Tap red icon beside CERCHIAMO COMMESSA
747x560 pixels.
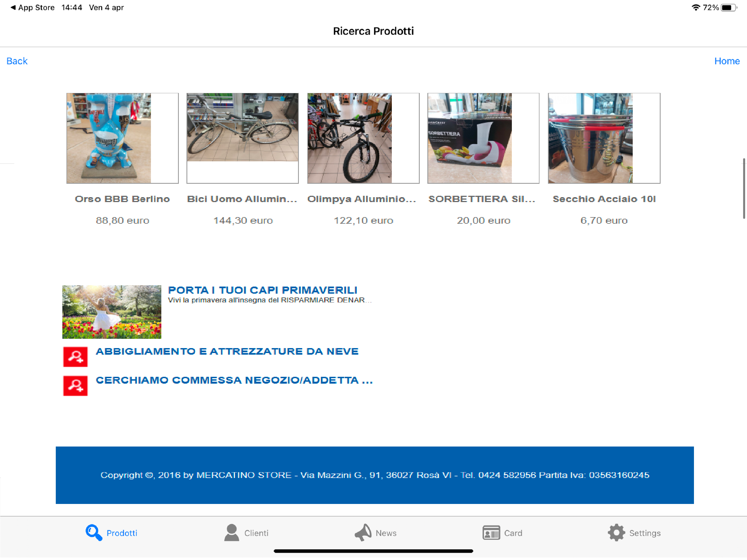(x=75, y=386)
